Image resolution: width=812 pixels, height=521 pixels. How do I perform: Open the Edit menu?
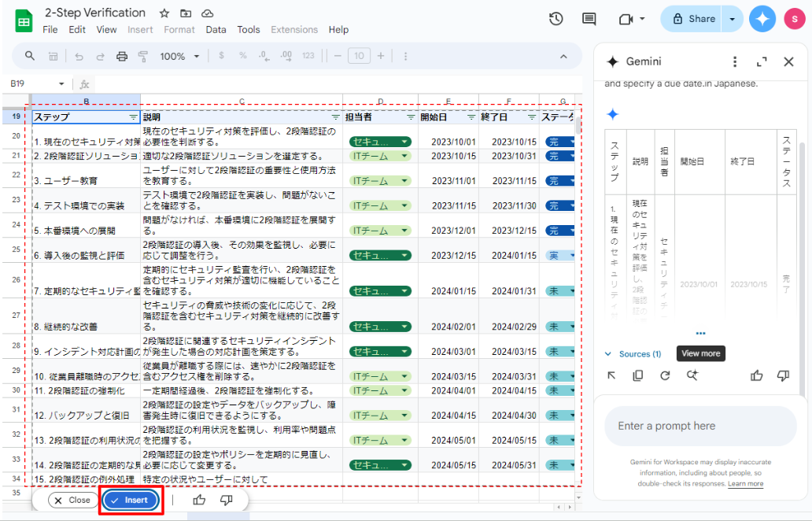coord(77,30)
